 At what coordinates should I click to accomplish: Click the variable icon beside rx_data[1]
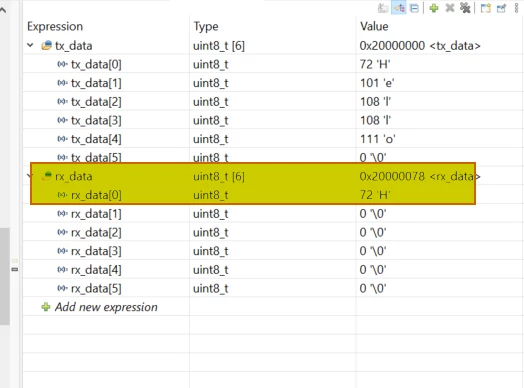[x=62, y=213]
